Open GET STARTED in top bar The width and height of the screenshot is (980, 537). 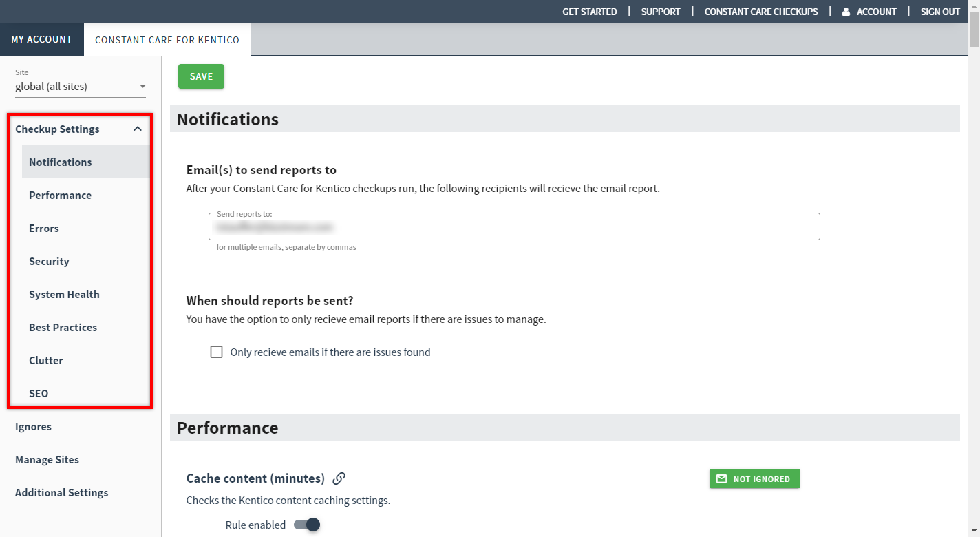pyautogui.click(x=589, y=12)
